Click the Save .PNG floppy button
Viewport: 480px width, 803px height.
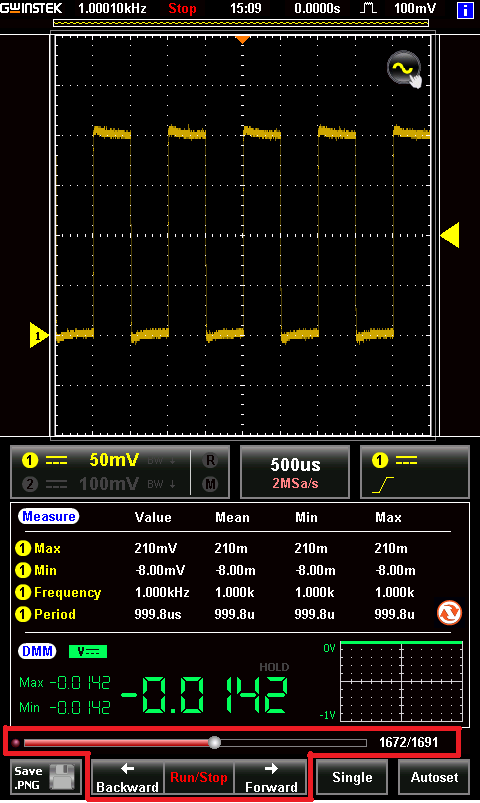[x=46, y=777]
